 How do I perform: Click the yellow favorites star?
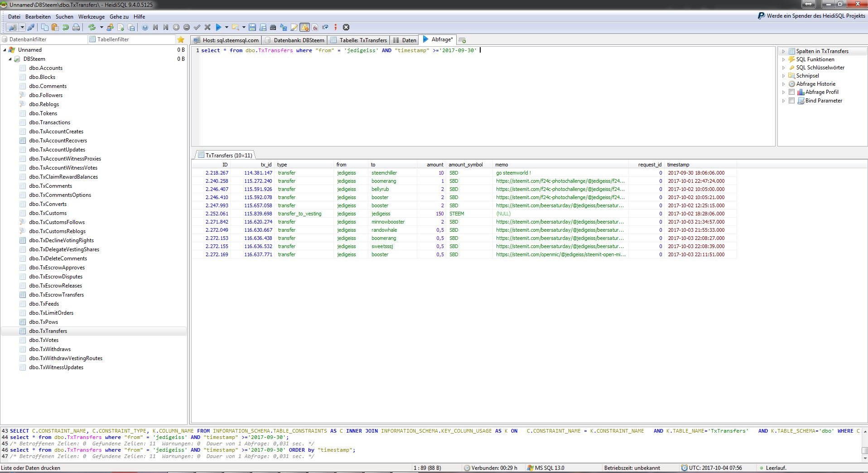(x=181, y=39)
